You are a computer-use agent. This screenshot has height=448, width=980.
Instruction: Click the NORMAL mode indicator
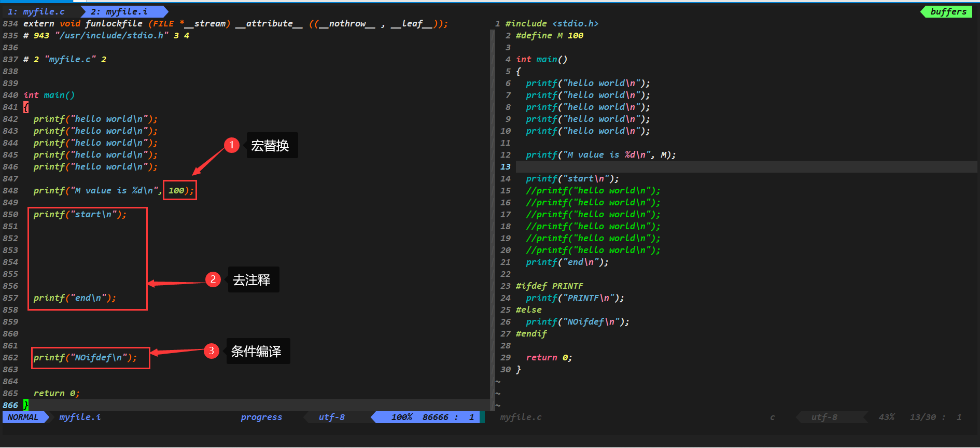[x=23, y=417]
